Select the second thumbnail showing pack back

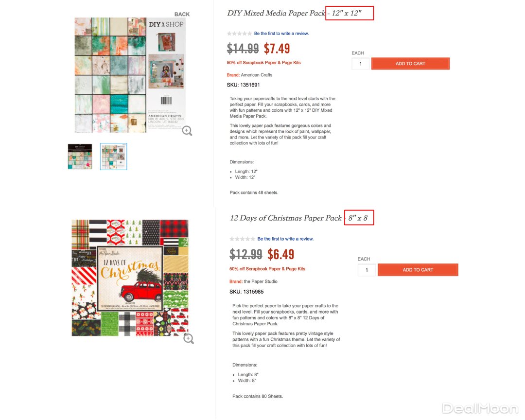pos(114,157)
